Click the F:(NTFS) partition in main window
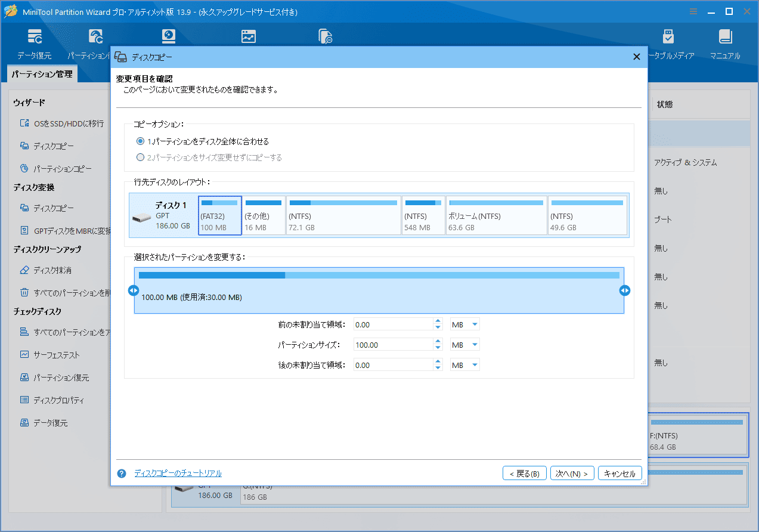This screenshot has height=532, width=759. click(x=698, y=435)
